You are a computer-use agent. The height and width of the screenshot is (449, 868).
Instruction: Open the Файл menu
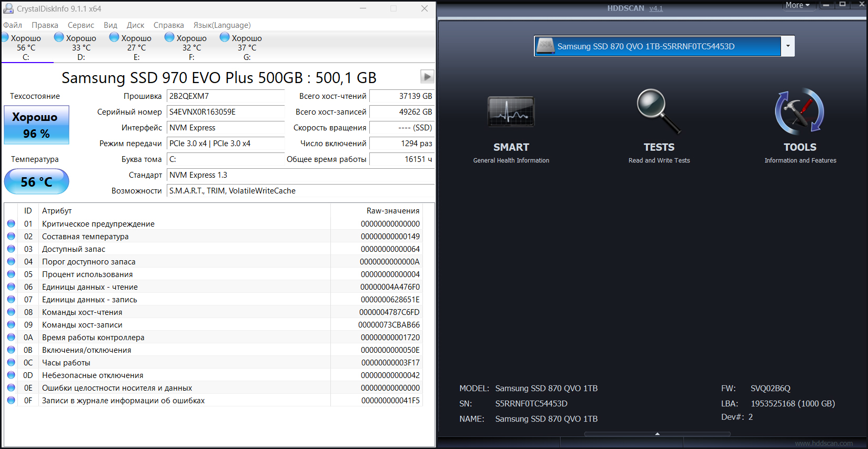[x=13, y=25]
